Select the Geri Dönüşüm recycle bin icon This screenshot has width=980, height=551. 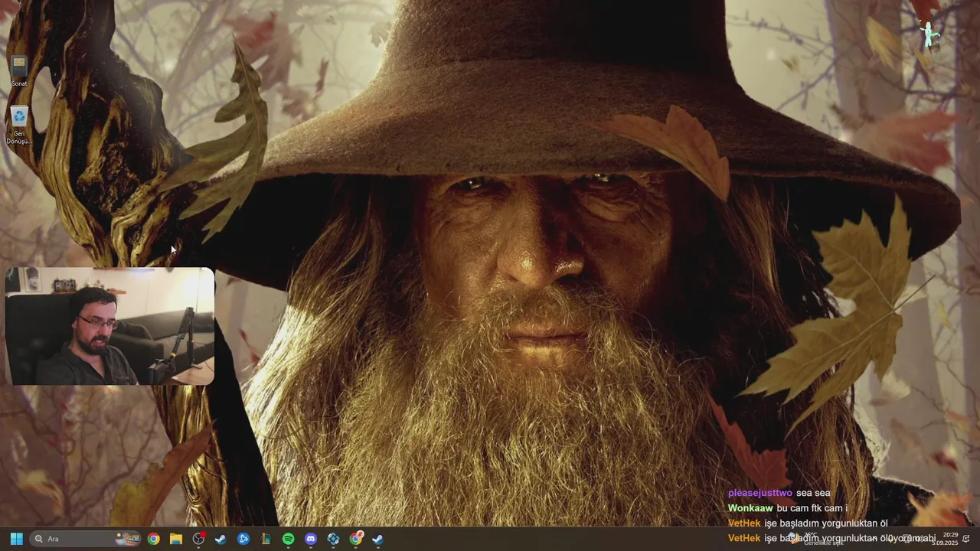tap(19, 126)
